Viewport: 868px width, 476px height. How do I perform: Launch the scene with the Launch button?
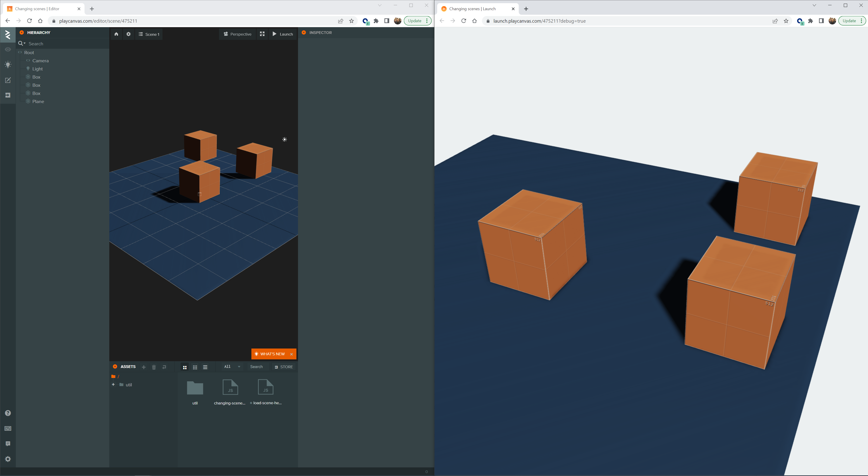coord(283,34)
